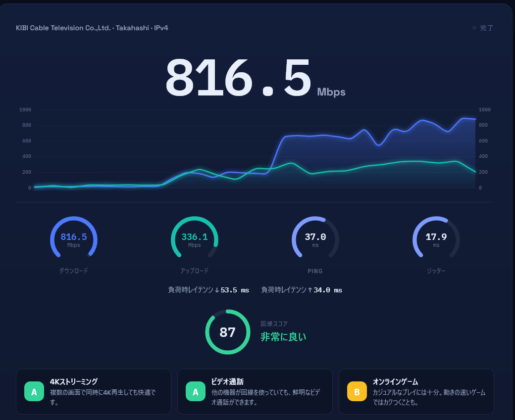Click the Mbps unit beside the big number
Image resolution: width=515 pixels, height=420 pixels.
331,92
